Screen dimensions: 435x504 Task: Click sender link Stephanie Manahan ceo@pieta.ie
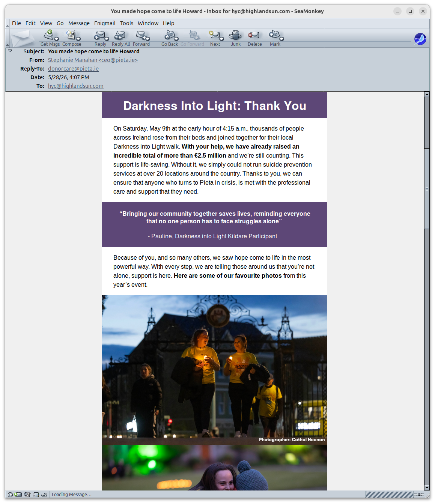point(93,60)
